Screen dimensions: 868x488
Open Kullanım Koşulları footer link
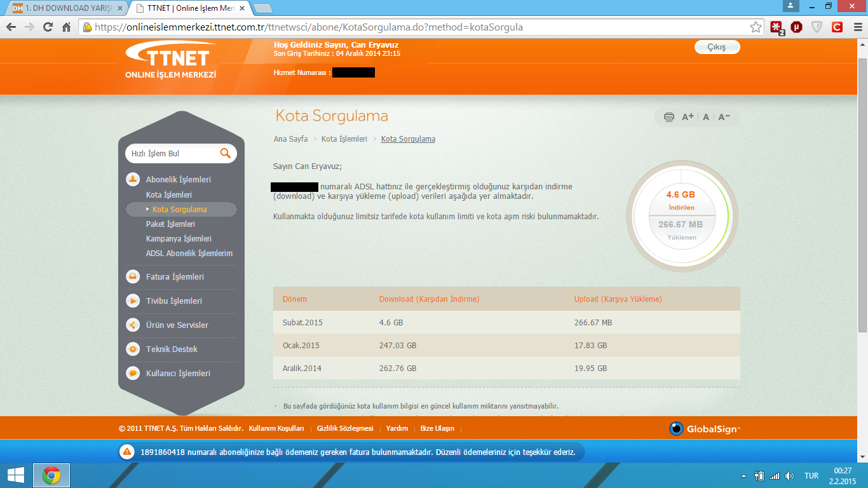(x=276, y=428)
